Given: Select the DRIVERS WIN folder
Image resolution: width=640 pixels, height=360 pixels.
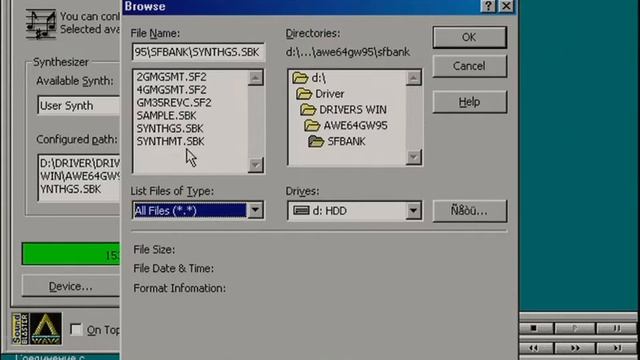Looking at the screenshot, I should coord(343,110).
